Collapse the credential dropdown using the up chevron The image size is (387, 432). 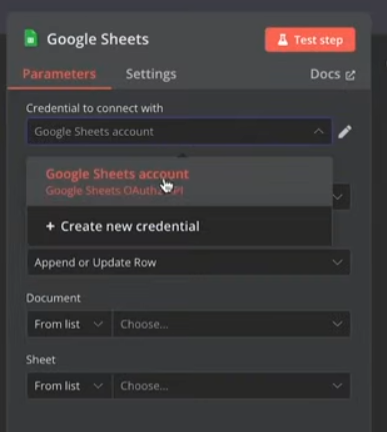click(x=319, y=131)
